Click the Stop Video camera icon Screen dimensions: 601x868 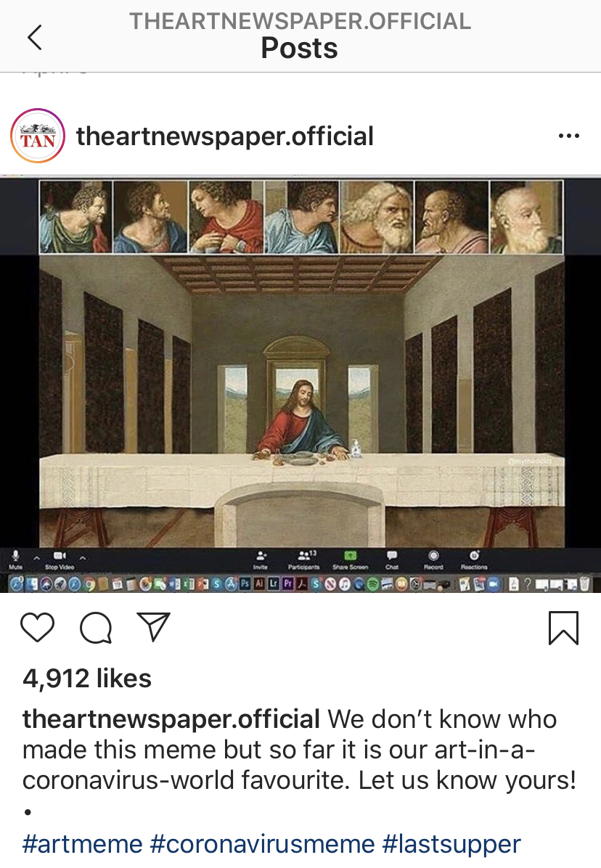click(60, 559)
